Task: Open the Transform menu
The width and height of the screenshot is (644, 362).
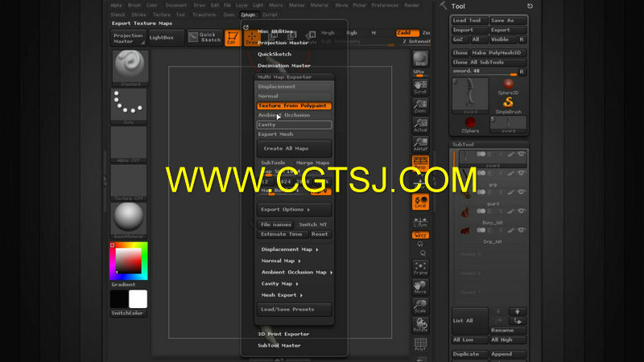Action: click(x=204, y=14)
